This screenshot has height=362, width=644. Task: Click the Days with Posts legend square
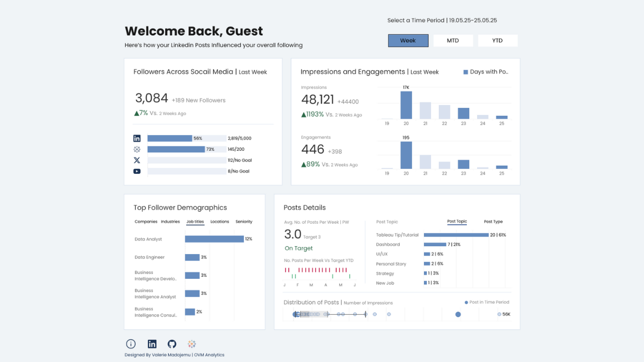466,72
